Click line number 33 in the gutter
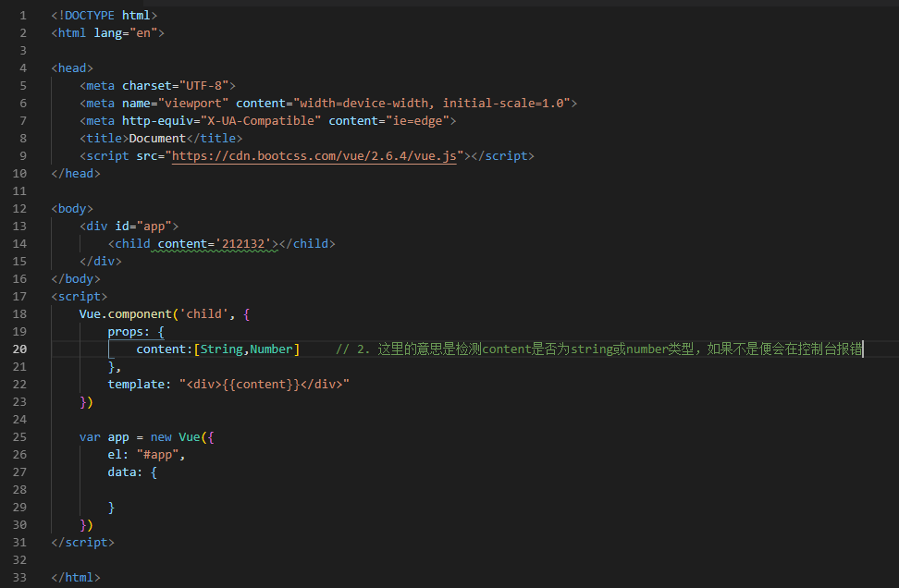This screenshot has width=899, height=588. point(19,577)
